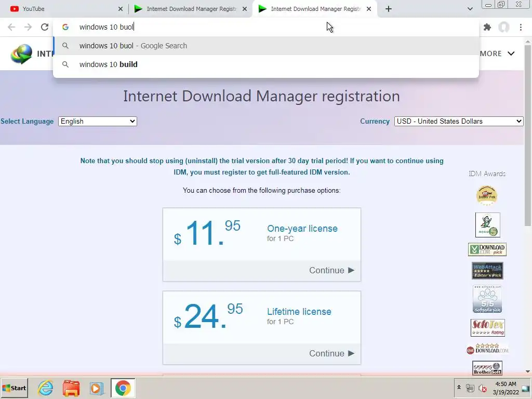Screen dimensions: 532x399
Task: Open Windows Media Player from taskbar
Action: 97,388
